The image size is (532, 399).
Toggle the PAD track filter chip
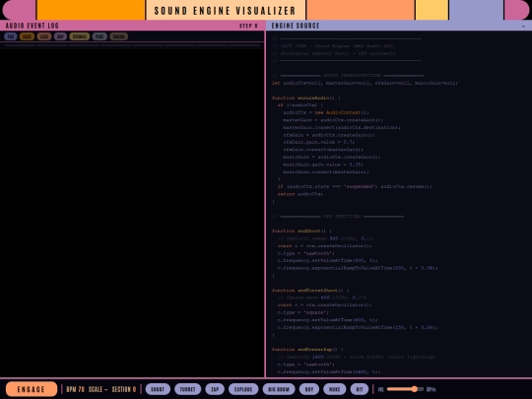pos(11,36)
